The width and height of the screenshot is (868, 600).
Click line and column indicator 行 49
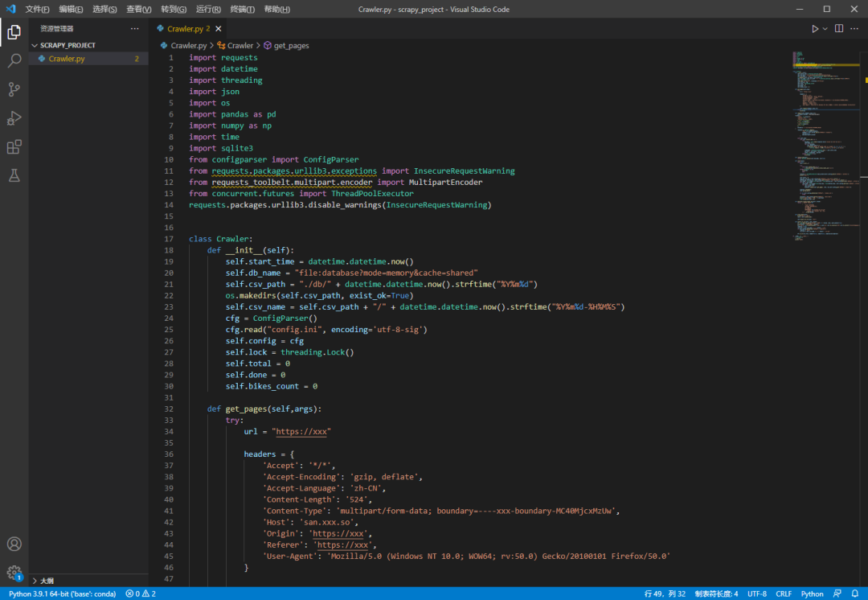665,594
